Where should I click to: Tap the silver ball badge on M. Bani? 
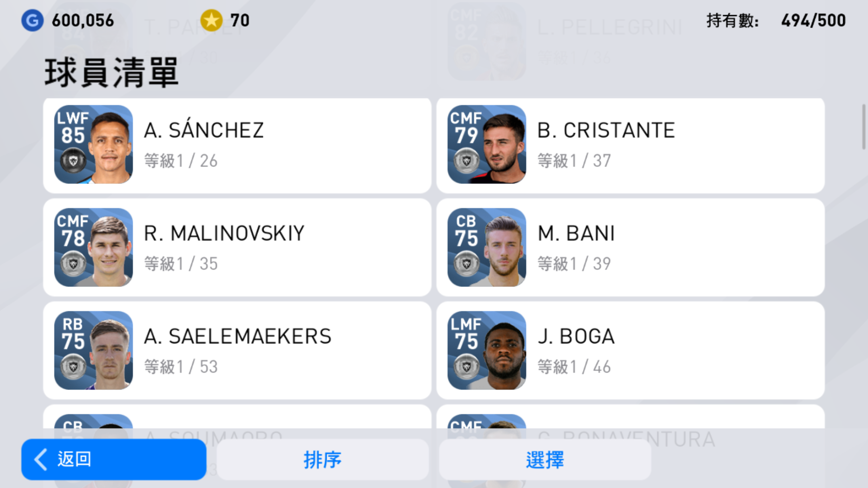point(467,264)
